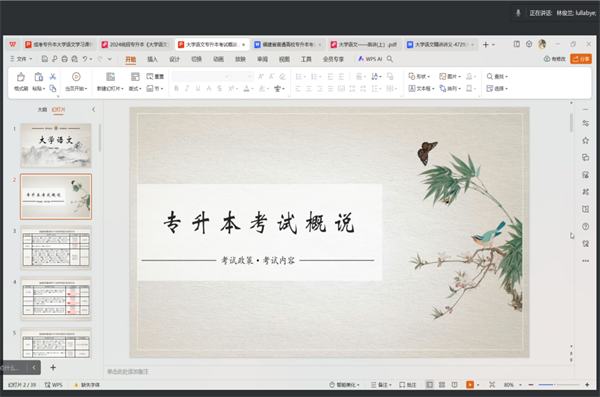Open the Find (查找) dropdown
The image size is (600, 397).
click(497, 77)
